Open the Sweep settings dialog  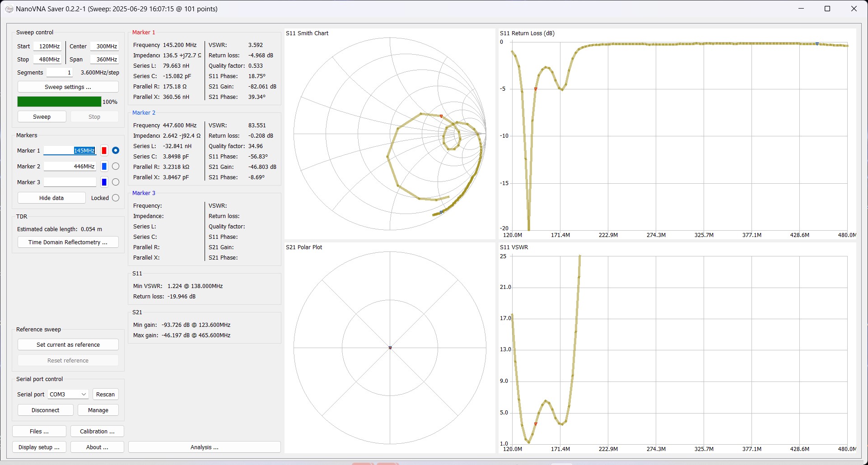point(68,87)
